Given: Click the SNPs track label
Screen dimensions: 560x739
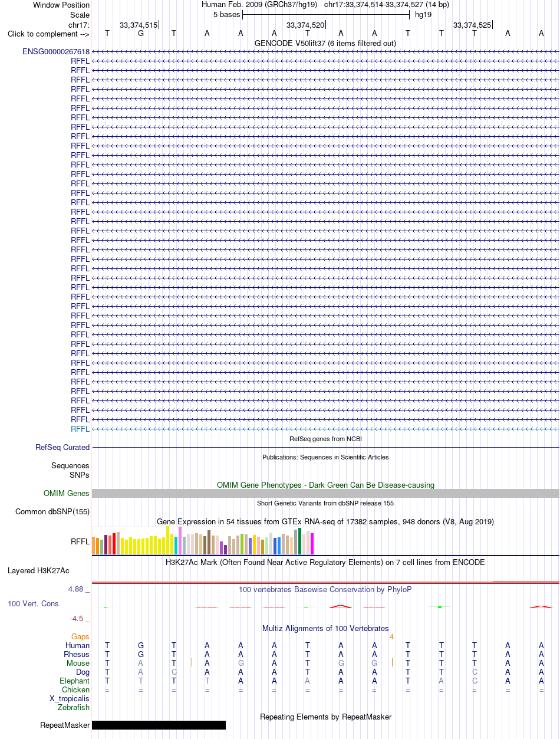Looking at the screenshot, I should (x=80, y=475).
